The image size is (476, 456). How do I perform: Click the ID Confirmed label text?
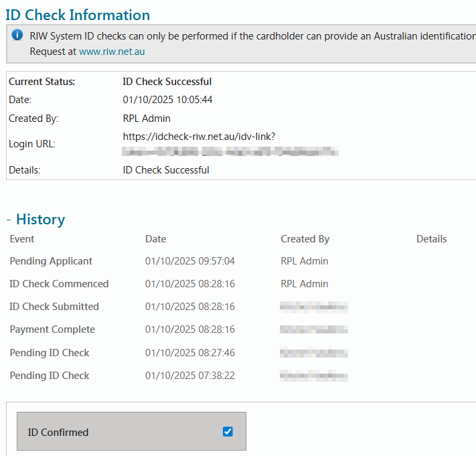pyautogui.click(x=58, y=433)
